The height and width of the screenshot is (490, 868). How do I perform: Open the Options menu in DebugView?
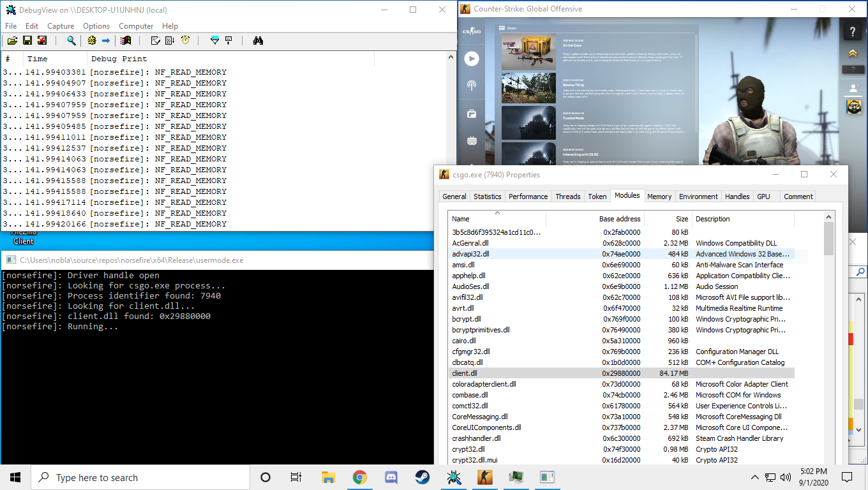[x=96, y=26]
